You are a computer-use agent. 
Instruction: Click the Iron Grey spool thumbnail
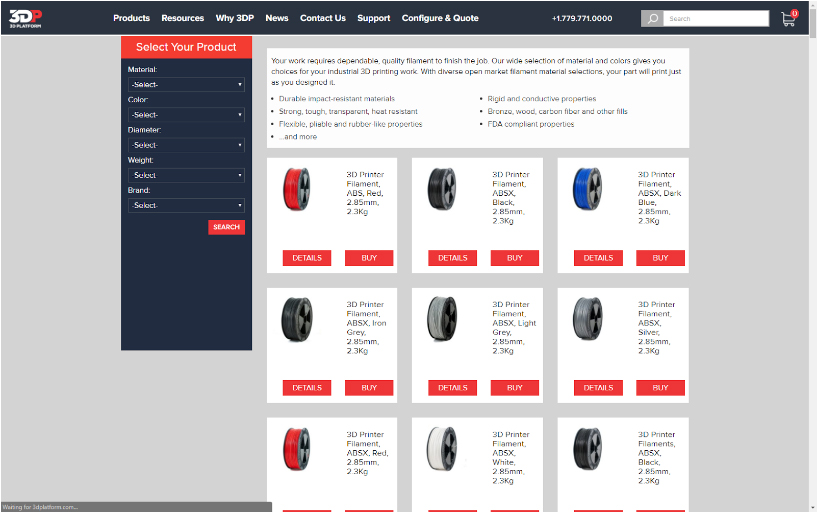tap(297, 319)
